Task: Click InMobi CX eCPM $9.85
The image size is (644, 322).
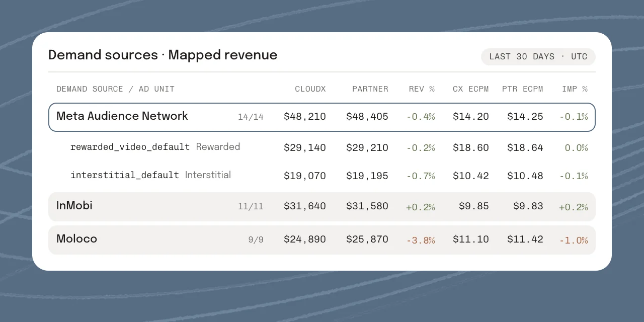Action: point(474,206)
